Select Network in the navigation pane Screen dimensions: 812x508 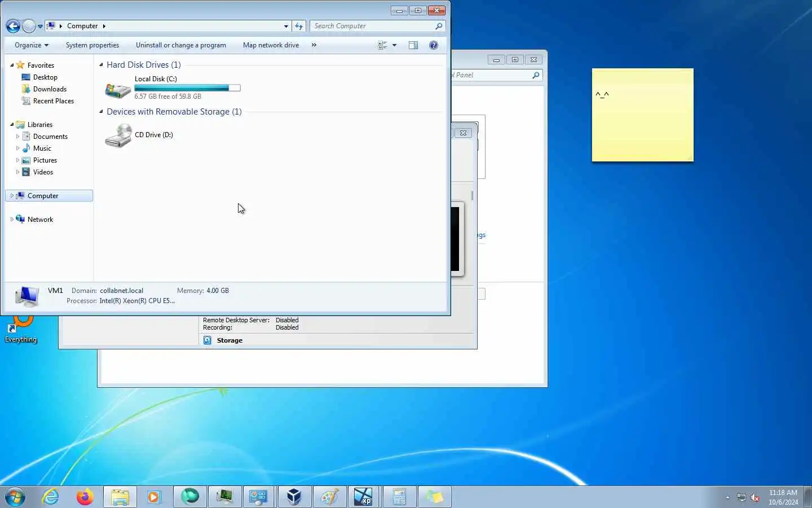click(40, 220)
